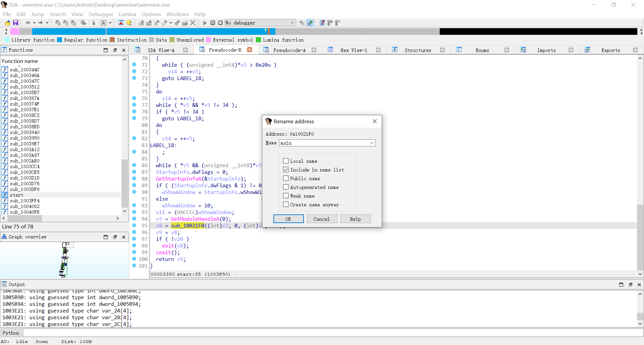Click the External symbol color swatch in legend

point(208,40)
